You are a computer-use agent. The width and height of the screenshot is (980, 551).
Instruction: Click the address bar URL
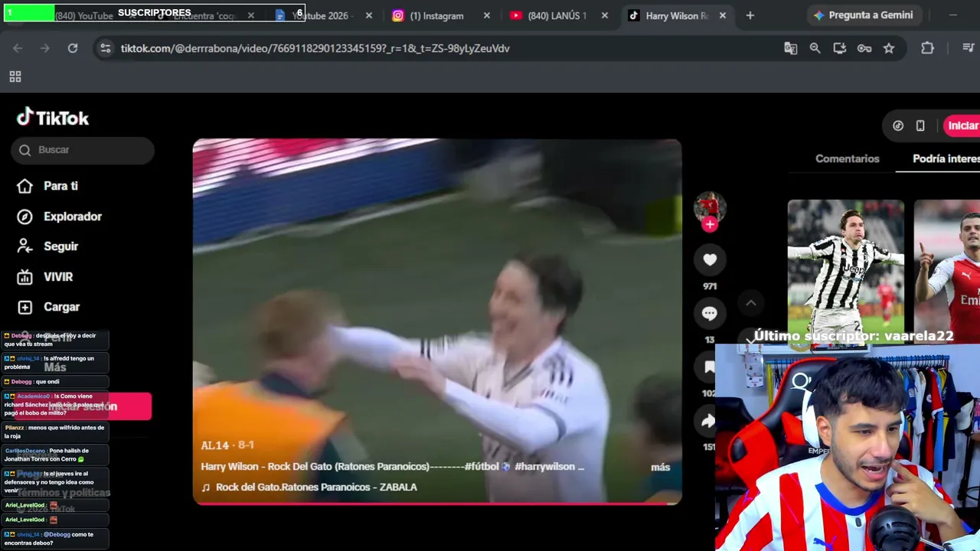(x=315, y=48)
